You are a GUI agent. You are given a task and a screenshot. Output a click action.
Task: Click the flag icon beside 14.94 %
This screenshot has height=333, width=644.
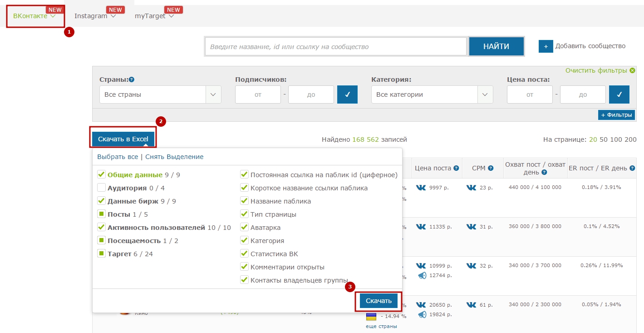coord(371,316)
